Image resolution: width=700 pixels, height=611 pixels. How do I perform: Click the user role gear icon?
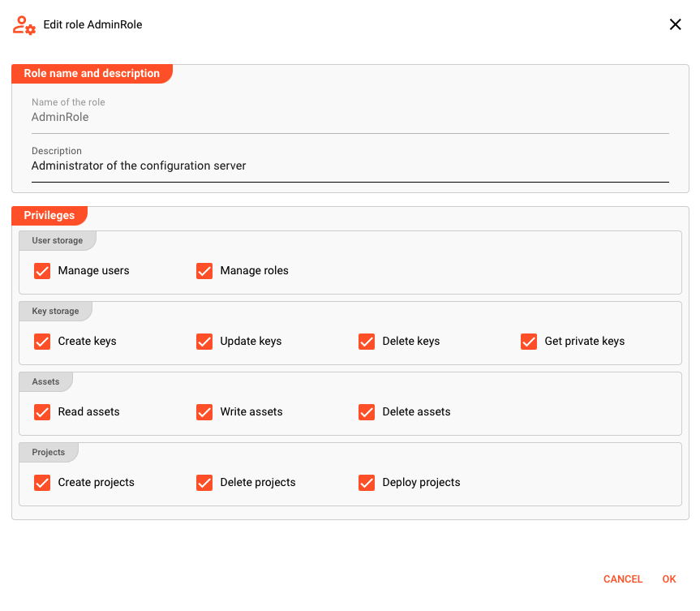point(24,25)
